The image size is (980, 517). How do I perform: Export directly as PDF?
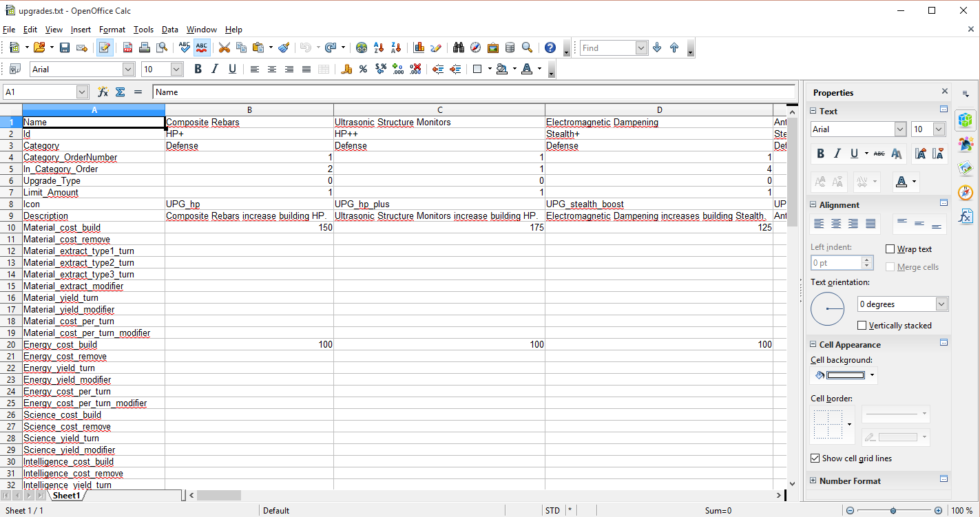coord(127,48)
